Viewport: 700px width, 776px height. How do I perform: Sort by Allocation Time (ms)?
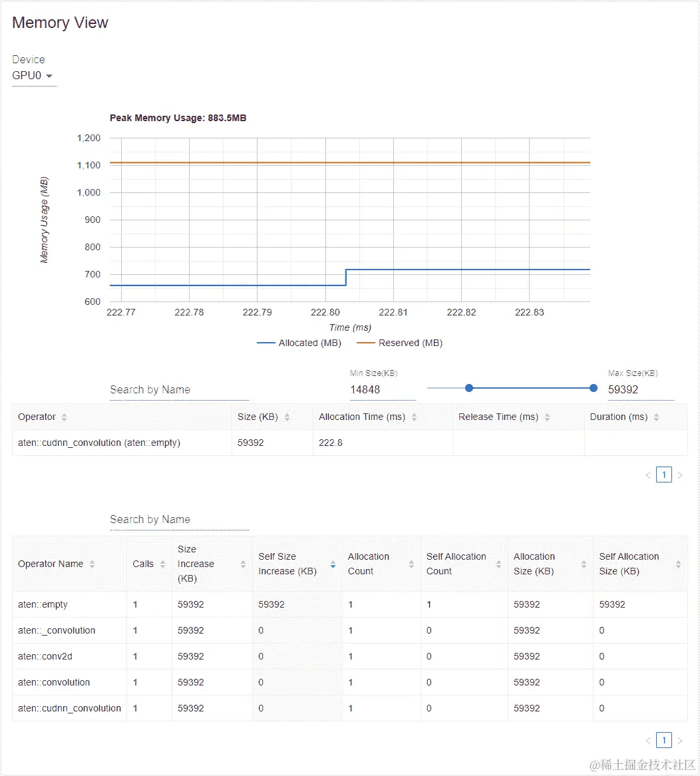(x=414, y=417)
